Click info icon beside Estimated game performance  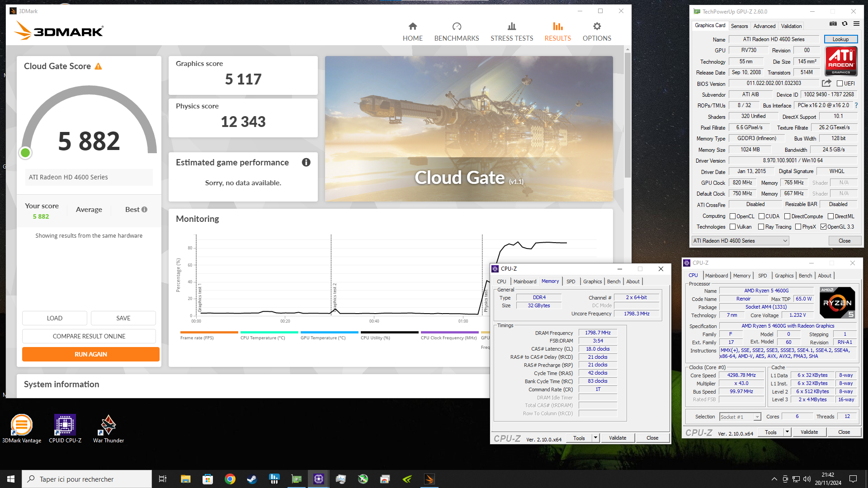pyautogui.click(x=306, y=162)
